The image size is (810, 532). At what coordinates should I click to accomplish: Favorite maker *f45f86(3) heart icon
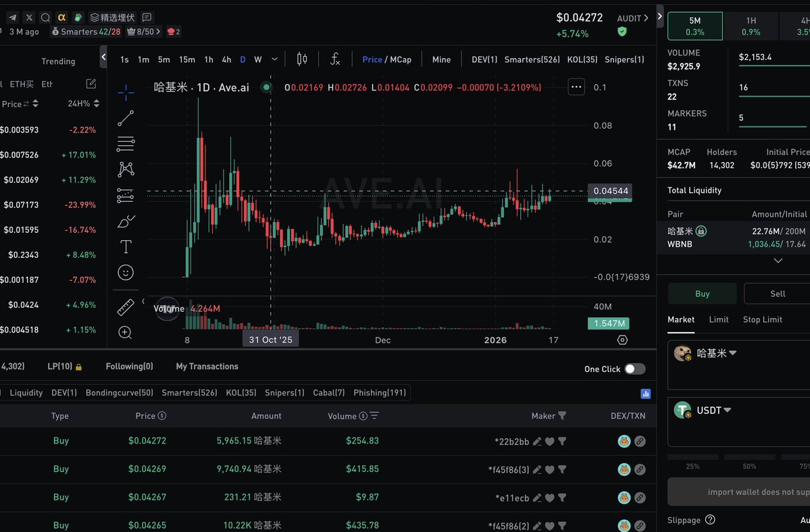(x=550, y=470)
